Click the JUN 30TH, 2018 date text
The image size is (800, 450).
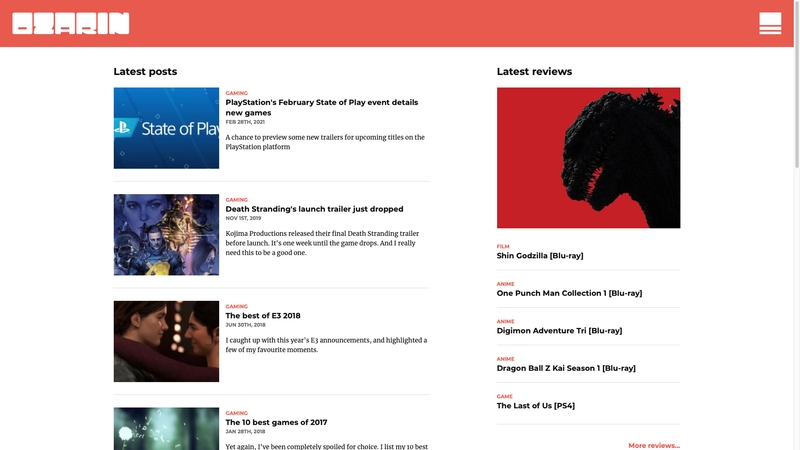pos(245,325)
